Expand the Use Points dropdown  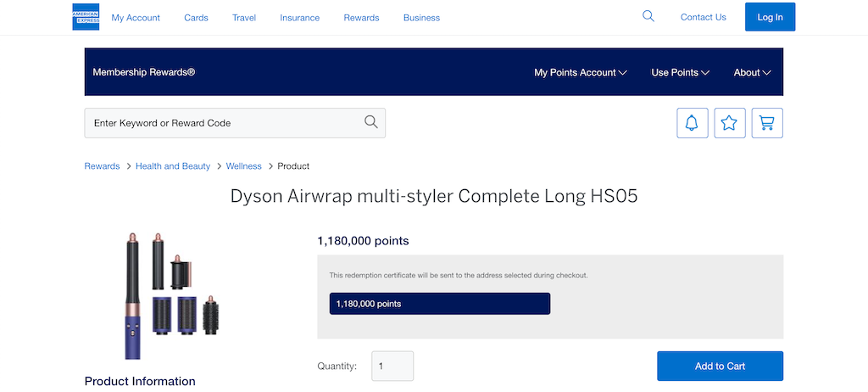681,73
